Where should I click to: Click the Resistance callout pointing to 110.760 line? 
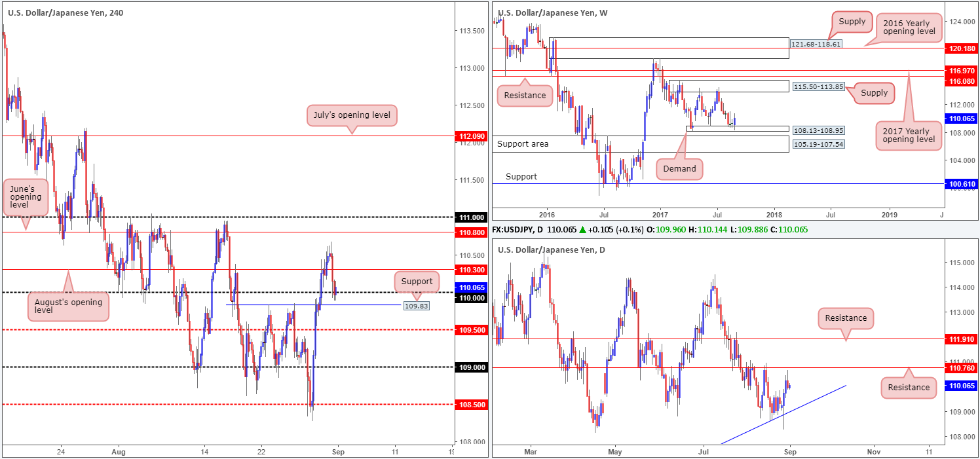pos(909,387)
